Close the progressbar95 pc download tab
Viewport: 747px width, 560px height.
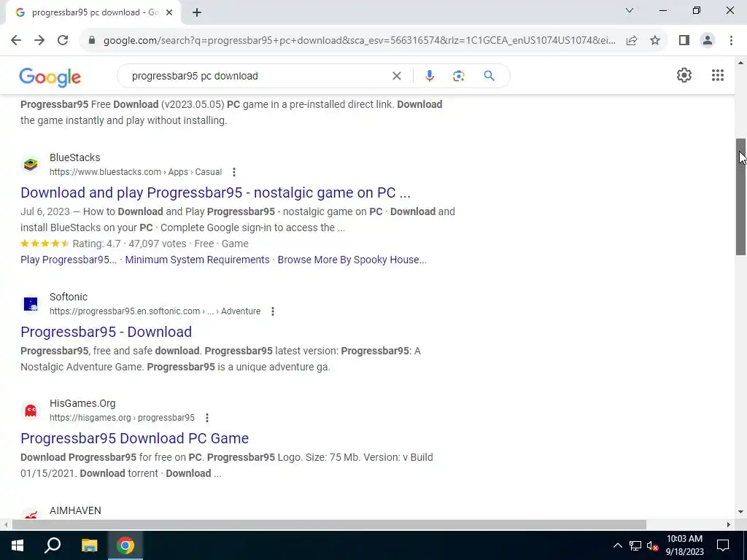tap(169, 12)
